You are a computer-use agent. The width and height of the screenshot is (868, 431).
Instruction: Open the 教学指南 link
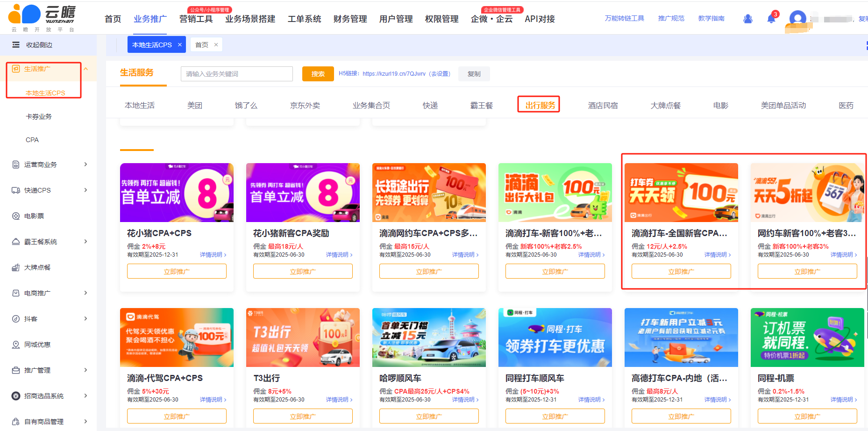(711, 18)
